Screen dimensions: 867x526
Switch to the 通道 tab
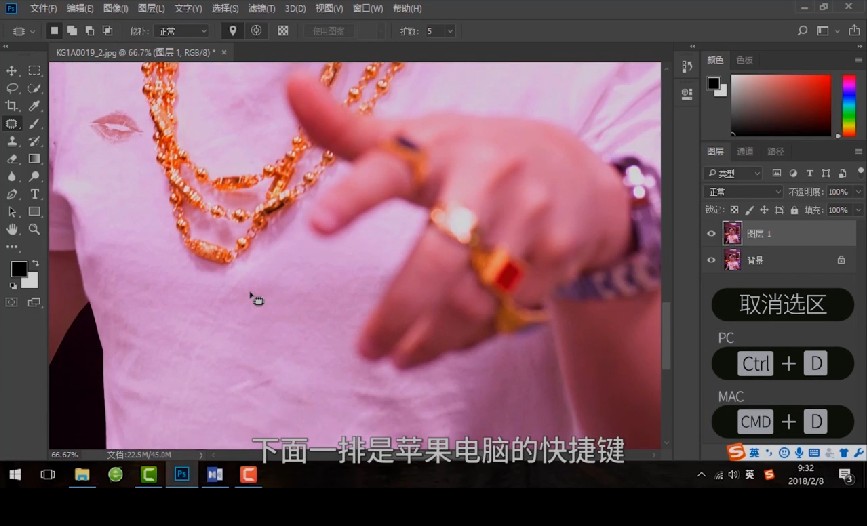[745, 152]
